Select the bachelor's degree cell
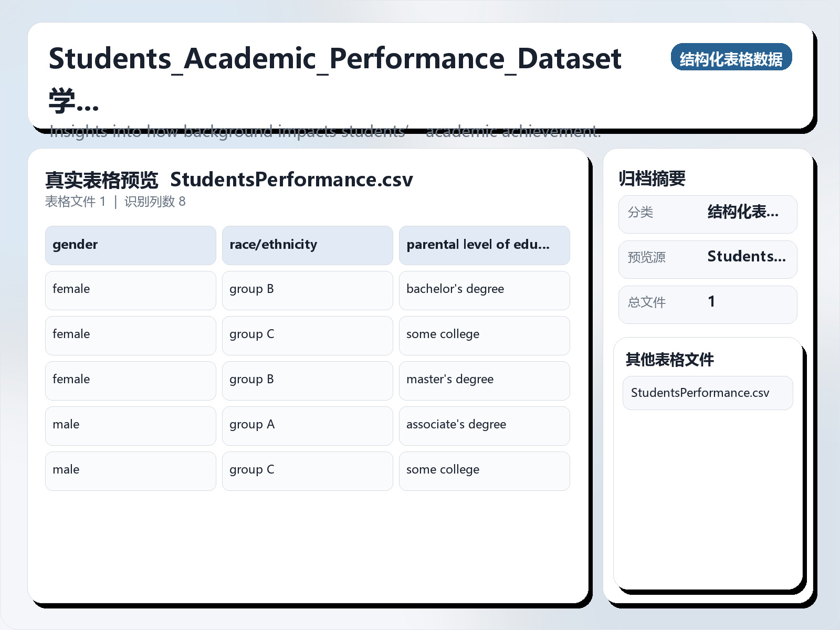Viewport: 840px width, 630px height. 455,289
